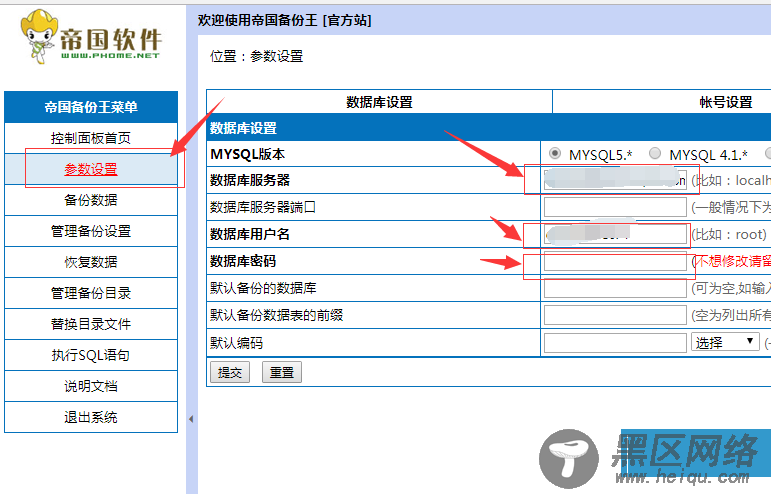Click the 数据库服务器端口 input field

coord(615,207)
